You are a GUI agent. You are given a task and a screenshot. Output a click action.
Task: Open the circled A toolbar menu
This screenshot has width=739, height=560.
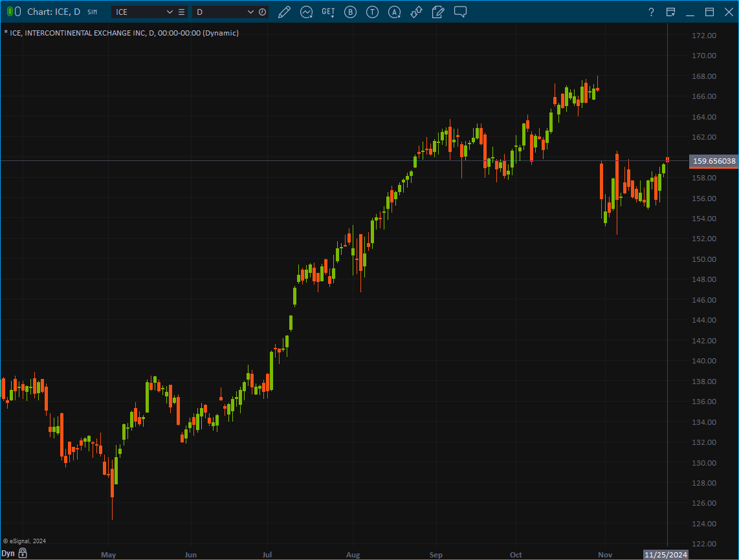click(x=395, y=12)
